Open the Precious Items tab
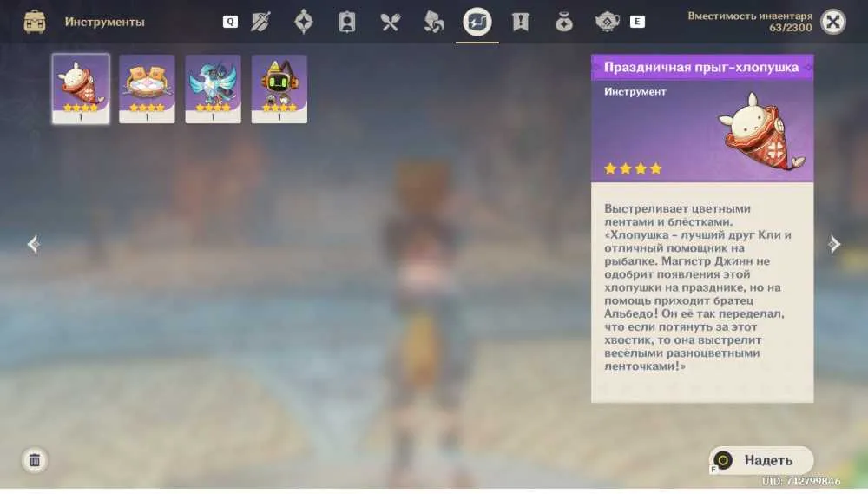 point(564,23)
